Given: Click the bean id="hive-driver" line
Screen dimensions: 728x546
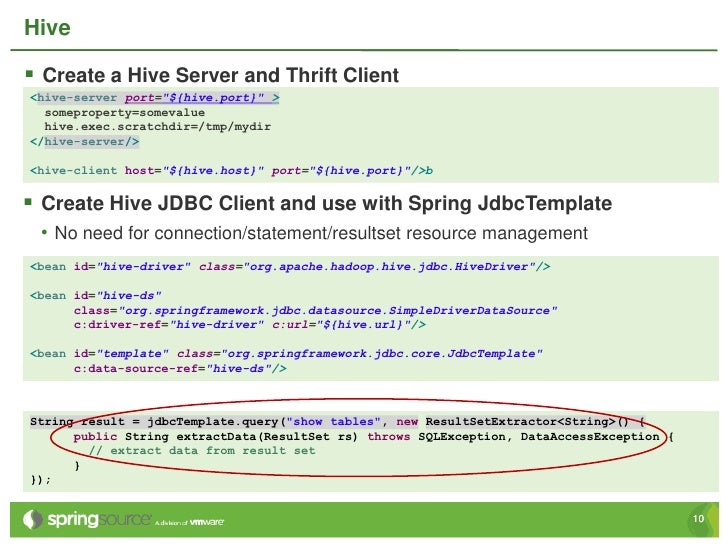Looking at the screenshot, I should [x=290, y=266].
